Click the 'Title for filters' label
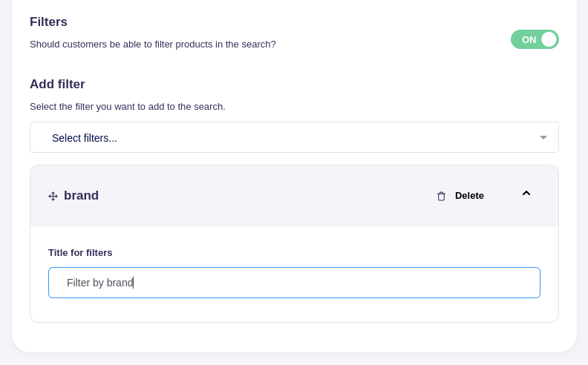This screenshot has width=588, height=365. click(x=80, y=252)
